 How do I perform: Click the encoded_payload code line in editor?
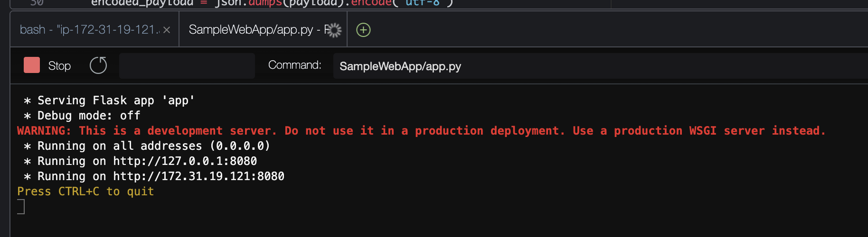click(272, 3)
